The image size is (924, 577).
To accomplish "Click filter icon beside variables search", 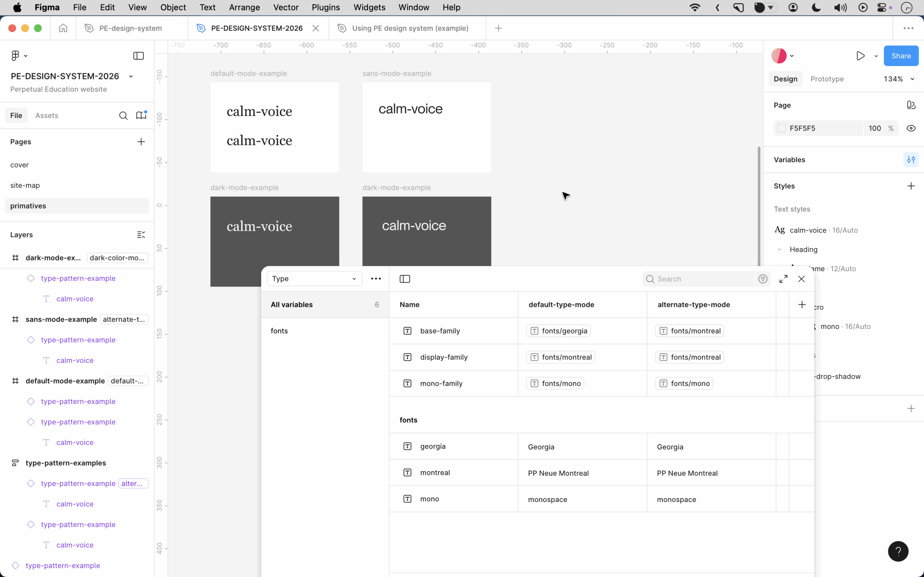I will click(763, 279).
